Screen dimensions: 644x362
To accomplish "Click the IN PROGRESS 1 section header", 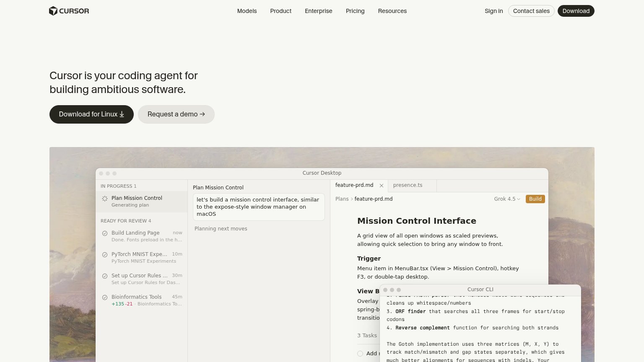I will coord(119,186).
